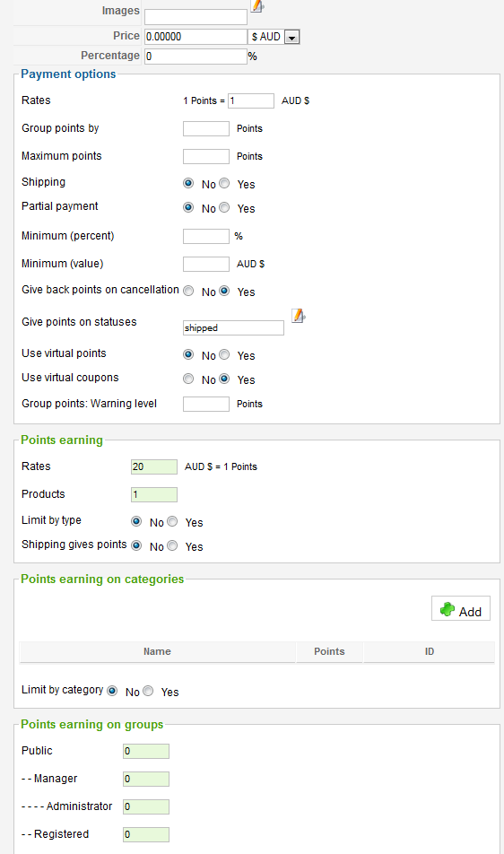Image resolution: width=504 pixels, height=854 pixels.
Task: Click the edit icon beside Images field
Action: pyautogui.click(x=256, y=5)
